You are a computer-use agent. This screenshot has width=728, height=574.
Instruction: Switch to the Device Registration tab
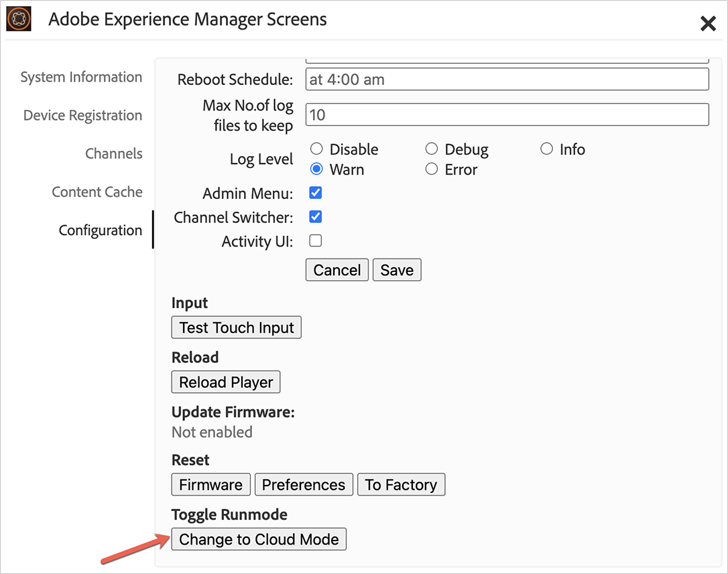coord(82,115)
